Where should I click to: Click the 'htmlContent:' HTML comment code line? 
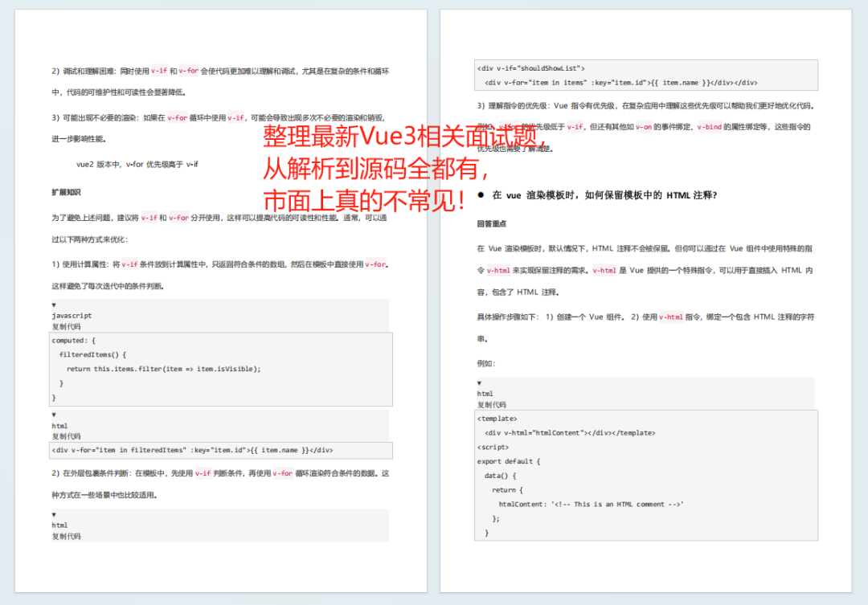point(592,505)
